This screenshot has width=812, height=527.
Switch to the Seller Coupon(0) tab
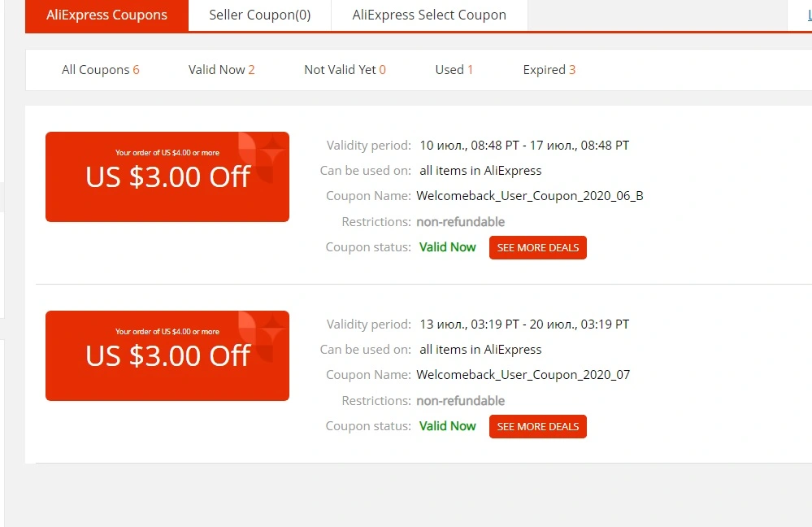point(260,15)
